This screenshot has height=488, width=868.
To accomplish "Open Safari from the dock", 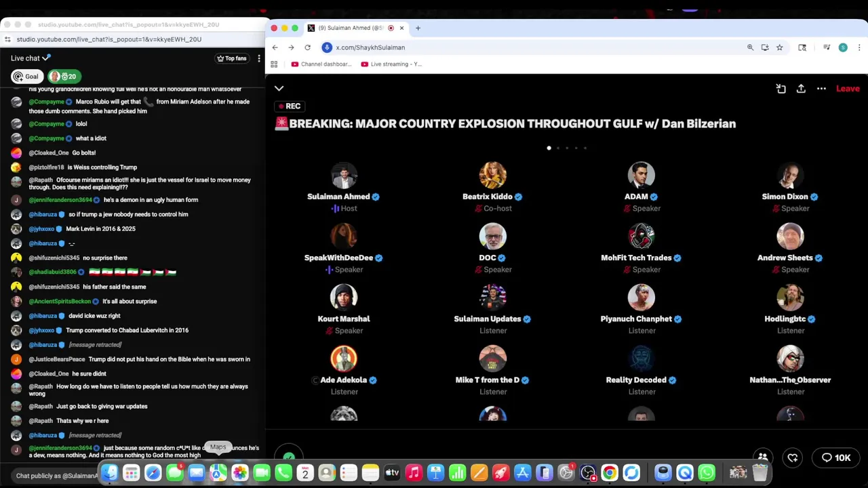I will [x=153, y=472].
